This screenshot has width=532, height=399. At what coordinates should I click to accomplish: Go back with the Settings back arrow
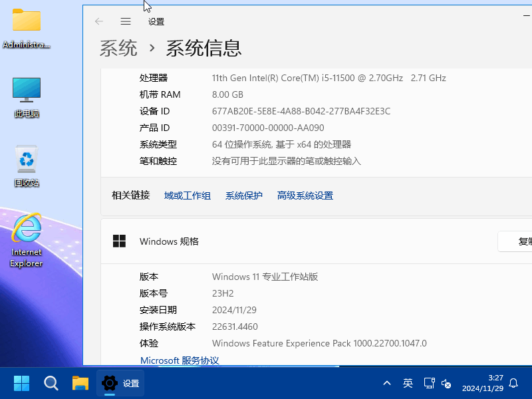[98, 22]
